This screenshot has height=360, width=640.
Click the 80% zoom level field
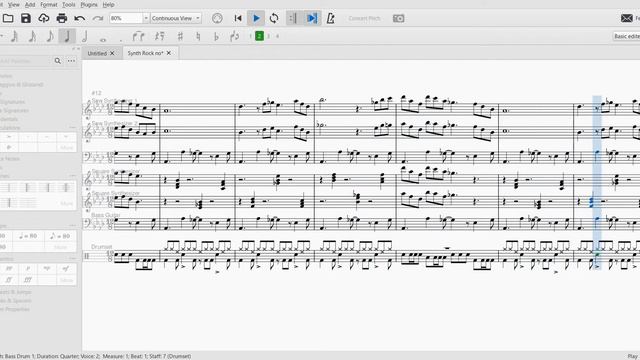[x=126, y=18]
